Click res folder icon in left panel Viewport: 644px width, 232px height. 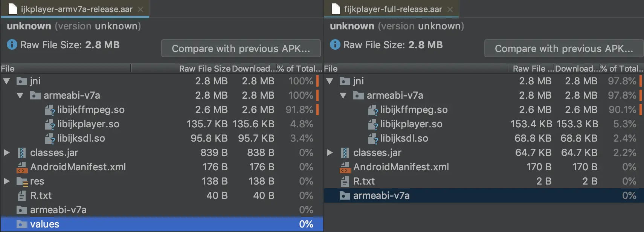pos(22,182)
